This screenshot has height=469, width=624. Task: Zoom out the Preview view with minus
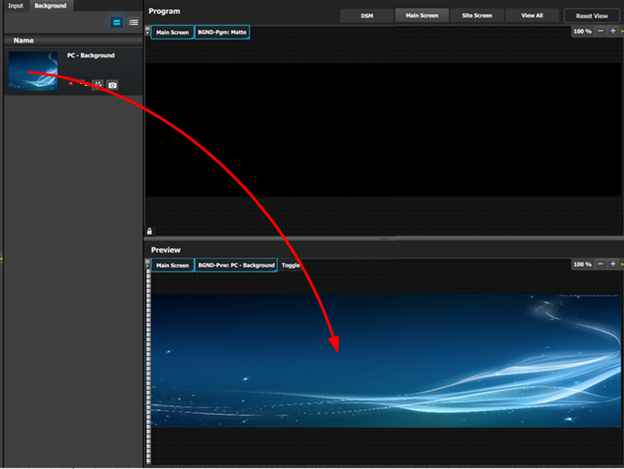pos(601,264)
